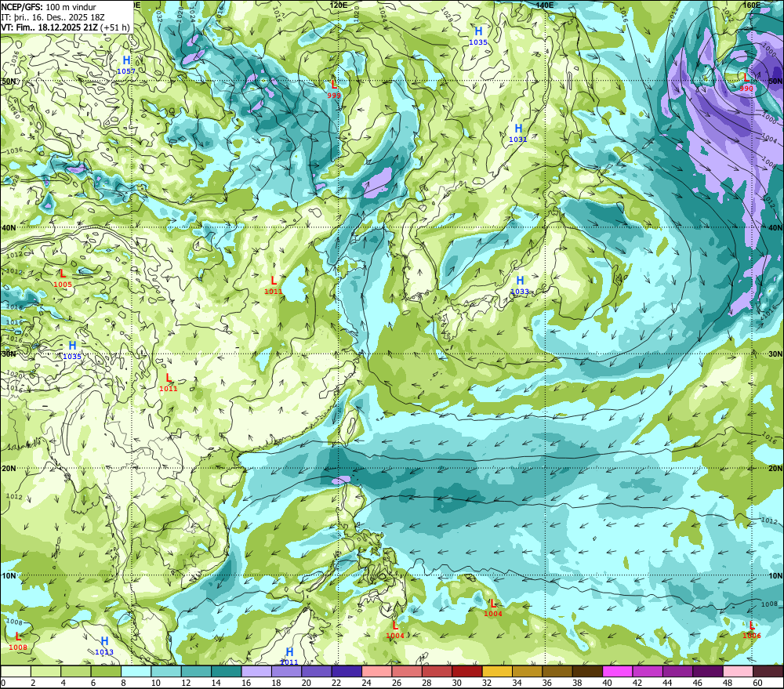Click the 160E longitude label
Viewport: 784px width, 689px height.
[751, 5]
